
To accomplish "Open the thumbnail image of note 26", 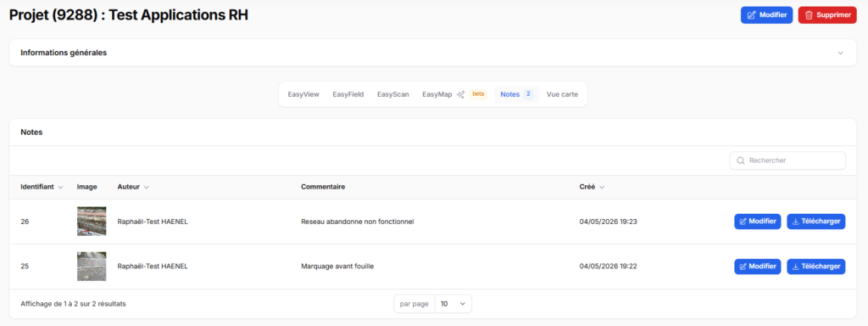I will [92, 222].
